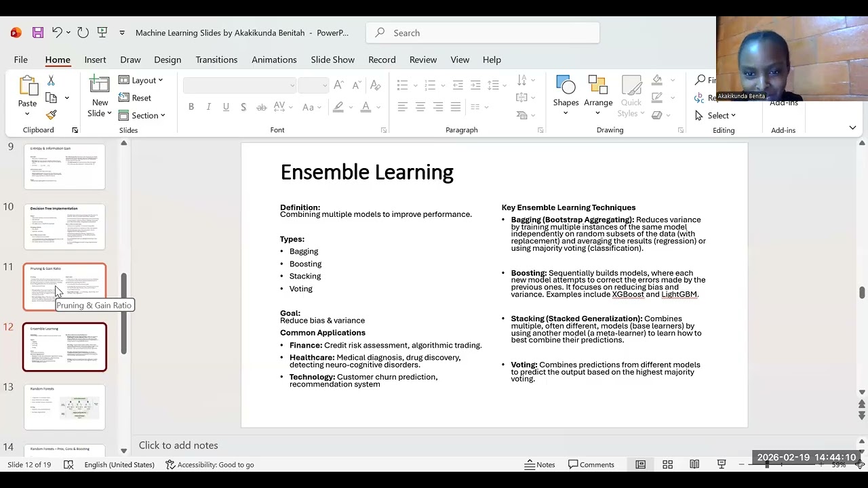This screenshot has width=868, height=488.
Task: Open the File menu
Action: click(x=21, y=60)
